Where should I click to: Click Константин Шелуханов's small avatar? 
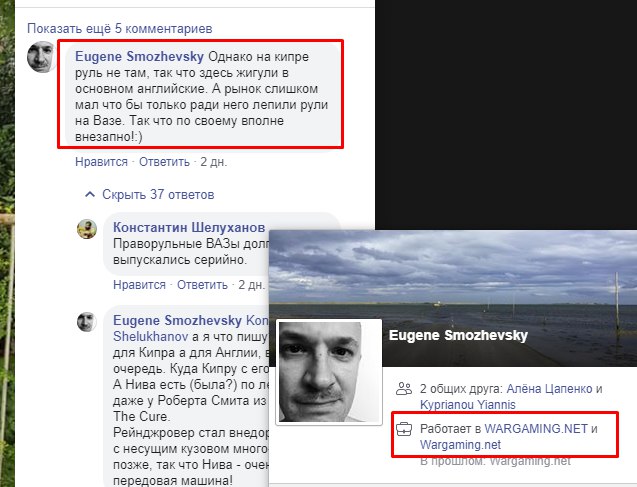87,229
